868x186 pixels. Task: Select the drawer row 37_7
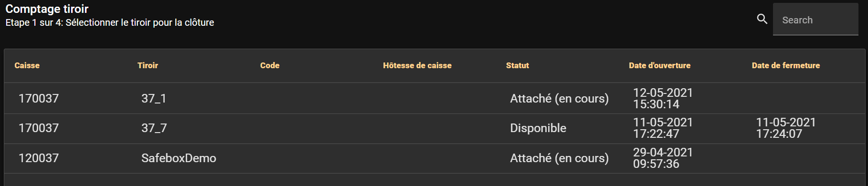click(434, 128)
